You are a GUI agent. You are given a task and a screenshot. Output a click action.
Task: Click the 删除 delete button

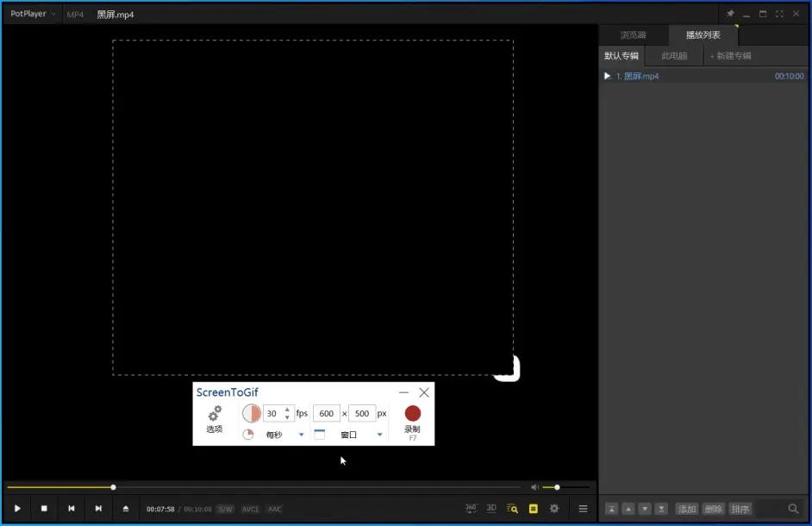click(714, 509)
